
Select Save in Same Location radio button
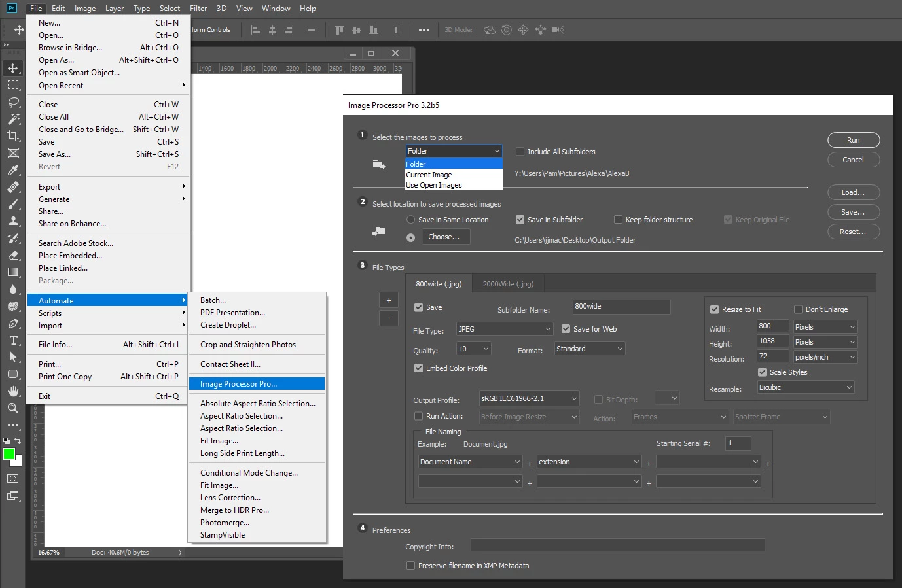pyautogui.click(x=411, y=220)
